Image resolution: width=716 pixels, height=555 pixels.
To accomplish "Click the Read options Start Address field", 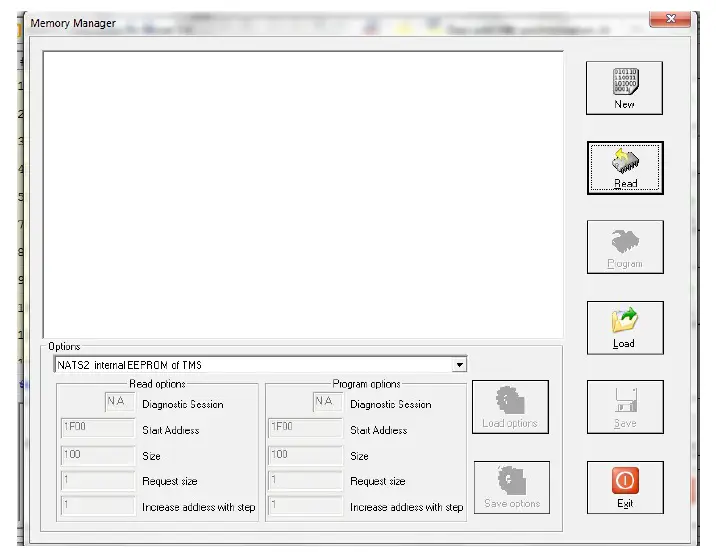I will (98, 428).
